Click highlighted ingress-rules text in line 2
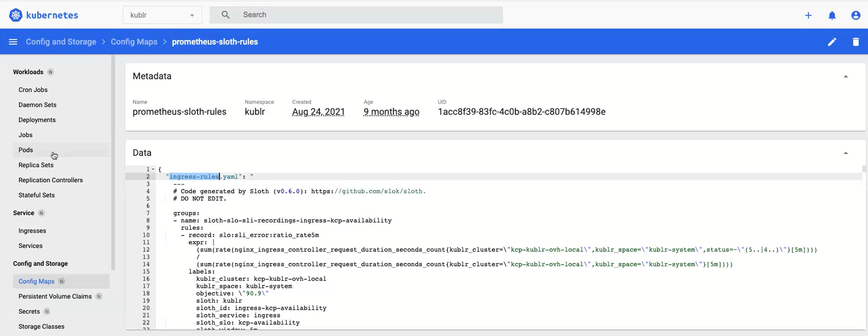Screen dimensions: 868x336 [x=194, y=176]
